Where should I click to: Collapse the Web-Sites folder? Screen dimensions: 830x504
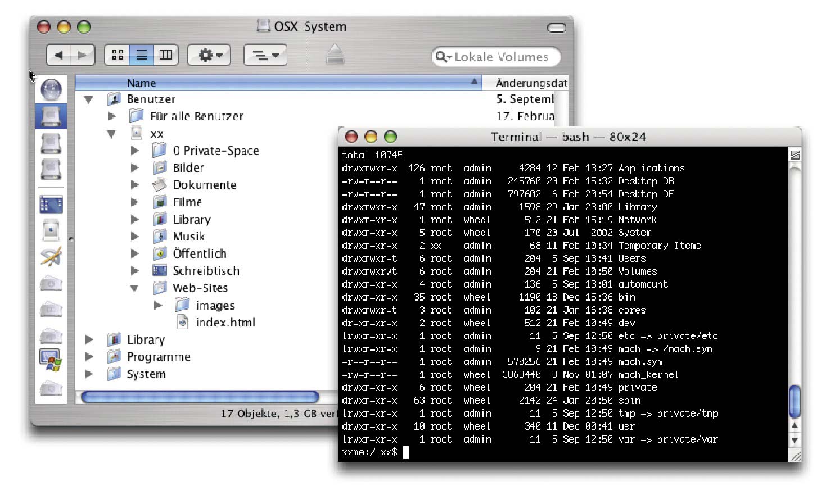134,288
